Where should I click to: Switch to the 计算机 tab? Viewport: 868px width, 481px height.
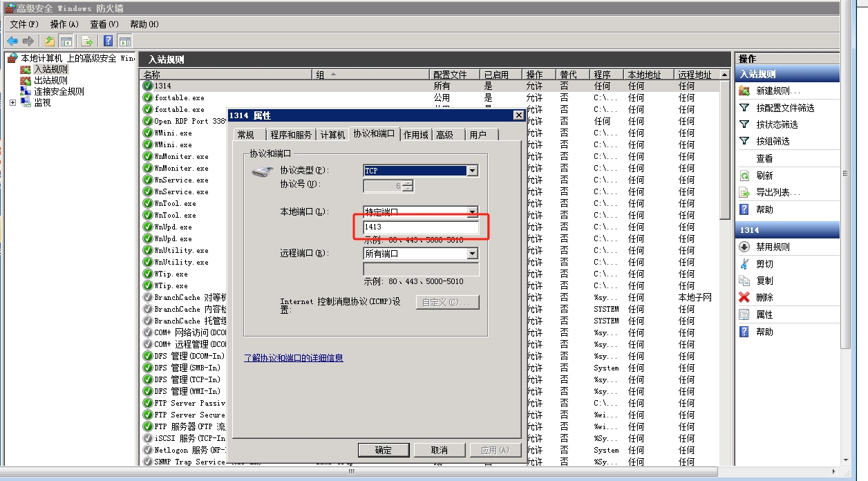point(332,135)
